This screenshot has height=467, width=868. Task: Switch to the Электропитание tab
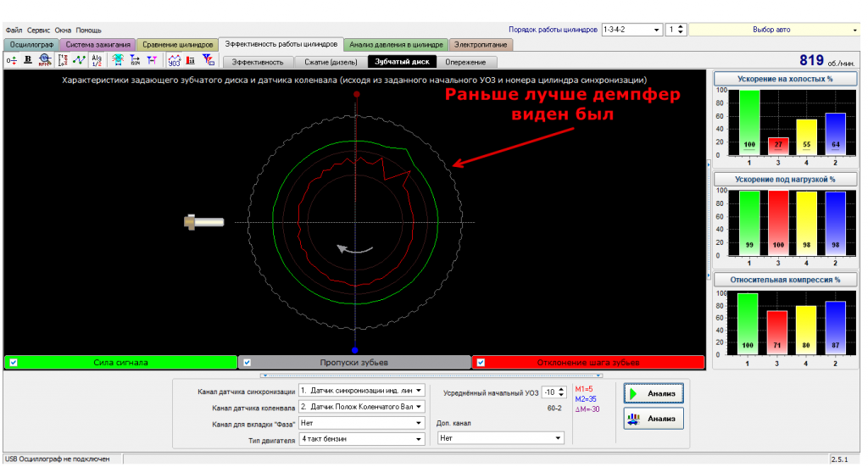click(x=481, y=45)
